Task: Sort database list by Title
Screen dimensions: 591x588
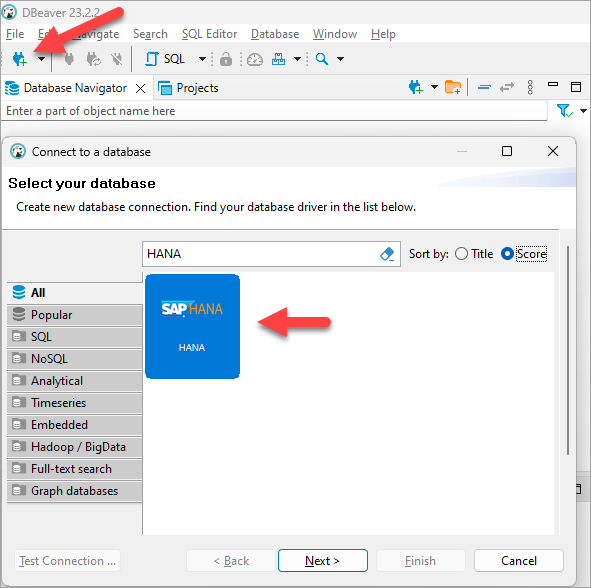Action: click(474, 254)
